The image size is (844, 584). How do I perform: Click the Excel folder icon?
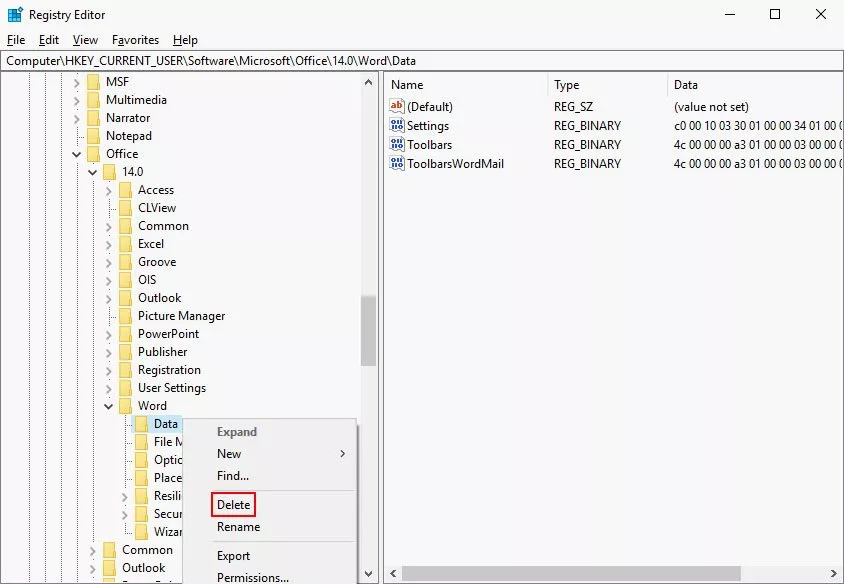click(125, 244)
